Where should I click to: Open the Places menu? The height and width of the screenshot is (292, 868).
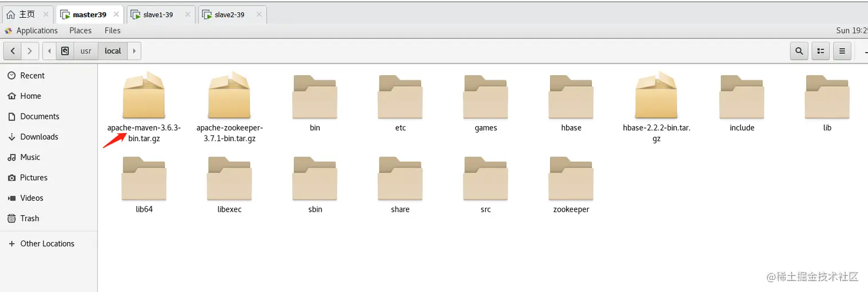click(x=80, y=30)
